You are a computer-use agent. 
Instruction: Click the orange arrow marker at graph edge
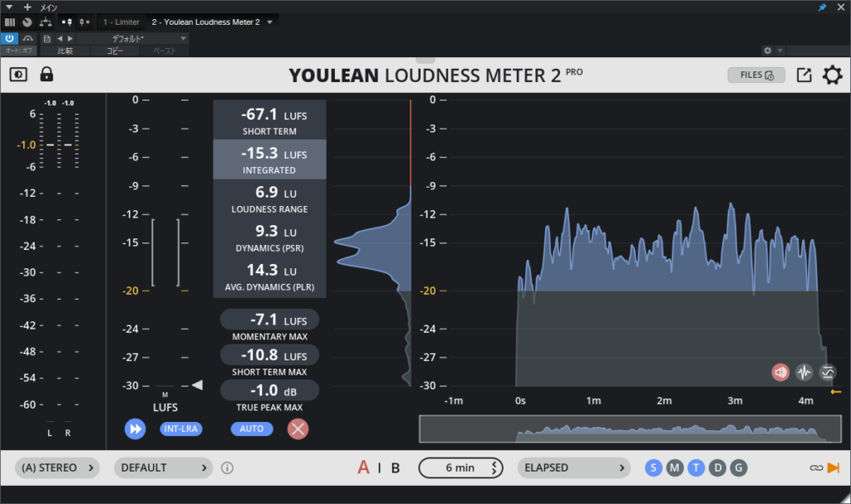click(836, 391)
